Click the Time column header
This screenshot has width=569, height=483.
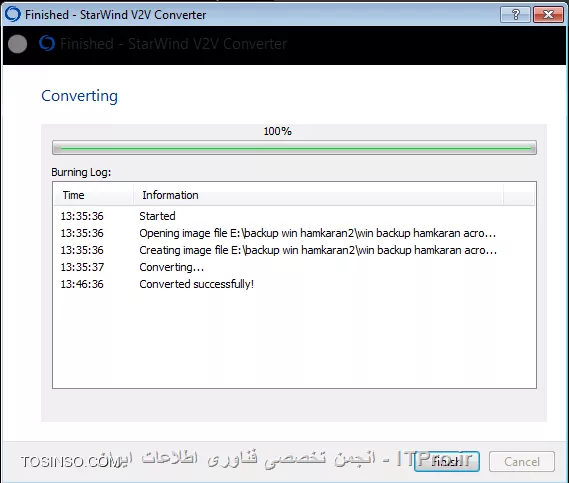[x=93, y=195]
